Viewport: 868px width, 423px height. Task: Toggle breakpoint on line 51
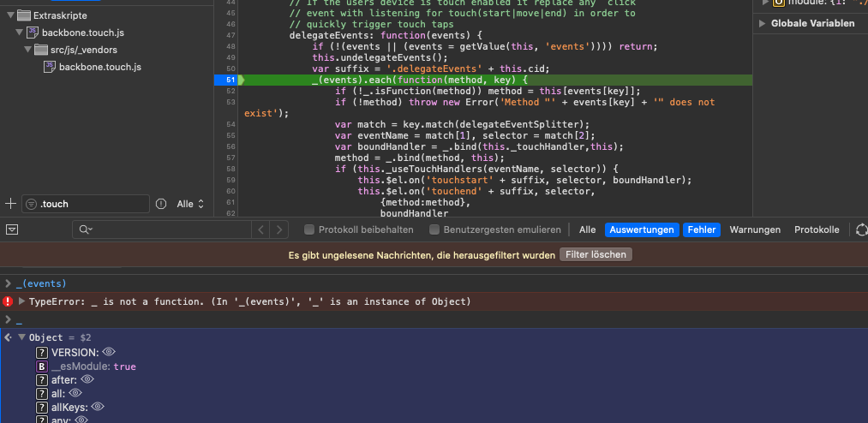(x=230, y=80)
